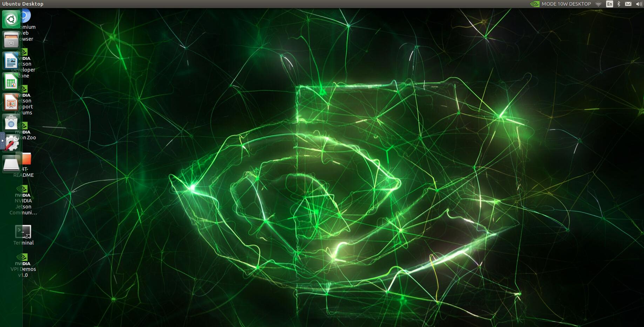Launch LibreOffice Impress from the launcher
This screenshot has width=644, height=327.
(11, 102)
